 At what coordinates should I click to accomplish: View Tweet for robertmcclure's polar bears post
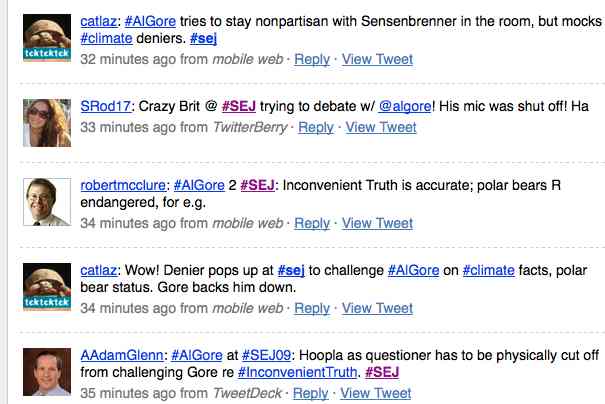[x=377, y=223]
